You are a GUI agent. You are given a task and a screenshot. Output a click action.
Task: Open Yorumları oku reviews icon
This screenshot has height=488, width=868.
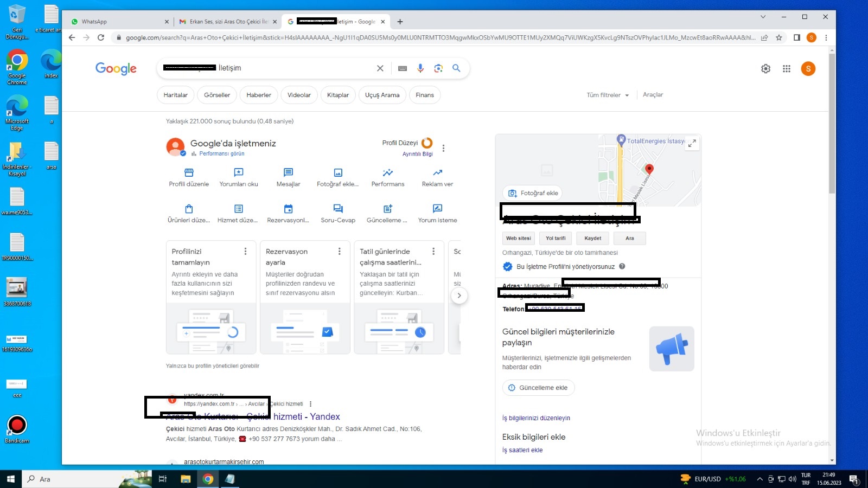[x=239, y=173]
